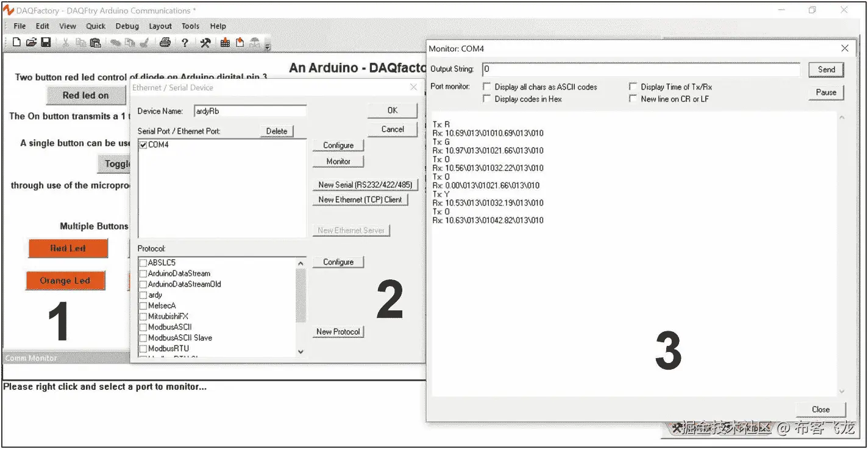Open the Help menu

coord(218,26)
